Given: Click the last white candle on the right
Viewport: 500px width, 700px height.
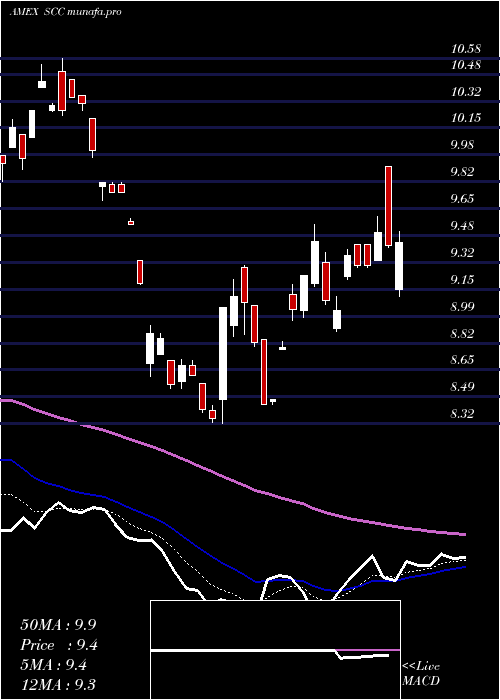Looking at the screenshot, I should click(x=399, y=266).
